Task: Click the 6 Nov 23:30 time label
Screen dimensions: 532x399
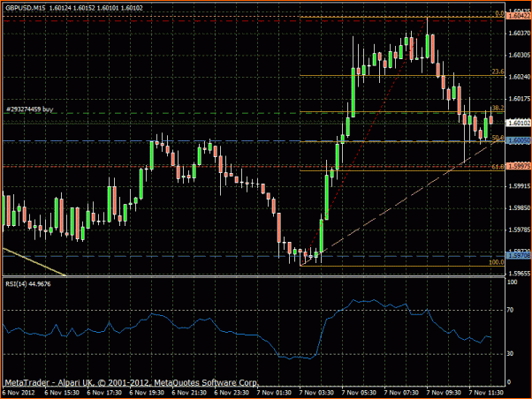Action: point(232,393)
